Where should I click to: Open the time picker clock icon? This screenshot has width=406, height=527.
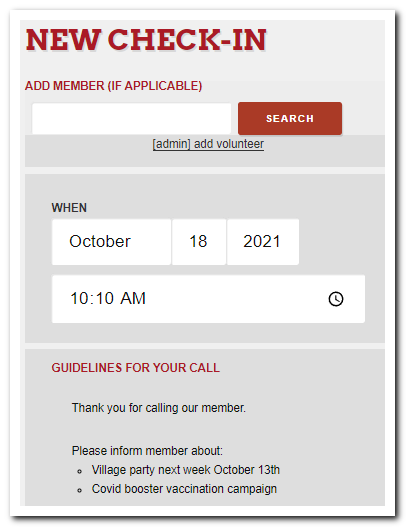tap(335, 299)
